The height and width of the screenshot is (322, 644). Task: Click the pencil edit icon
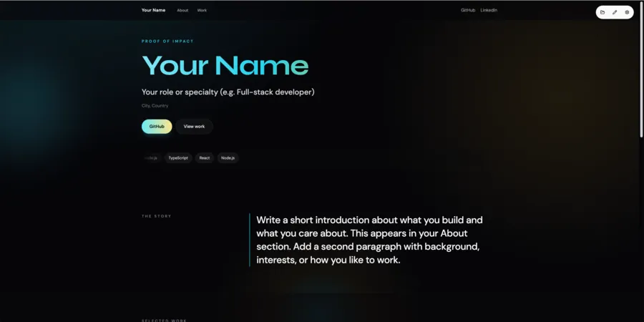[615, 12]
